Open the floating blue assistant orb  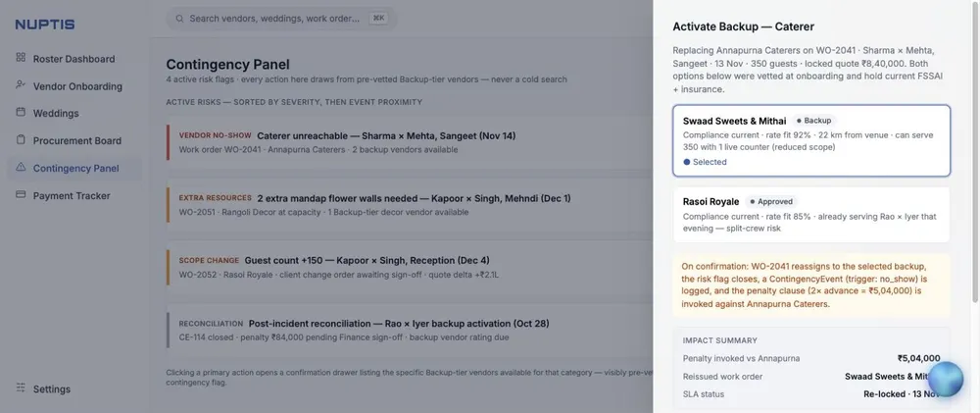point(945,380)
